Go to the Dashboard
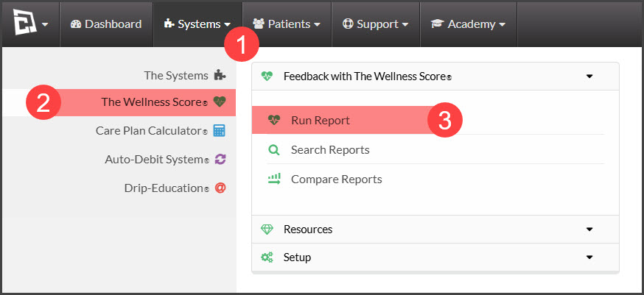Image resolution: width=644 pixels, height=295 pixels. 106,24
